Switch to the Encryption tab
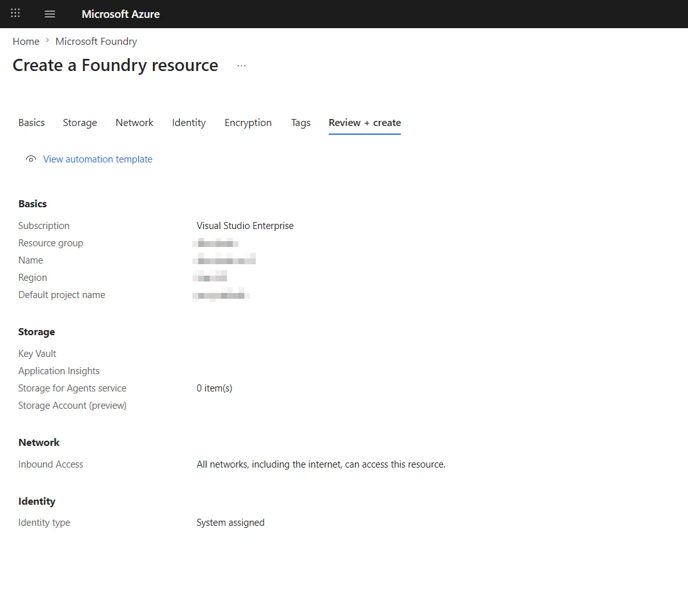688x616 pixels. (248, 123)
